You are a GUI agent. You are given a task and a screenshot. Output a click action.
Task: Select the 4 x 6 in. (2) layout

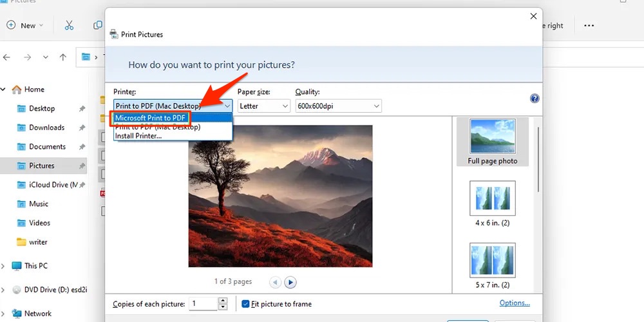493,204
